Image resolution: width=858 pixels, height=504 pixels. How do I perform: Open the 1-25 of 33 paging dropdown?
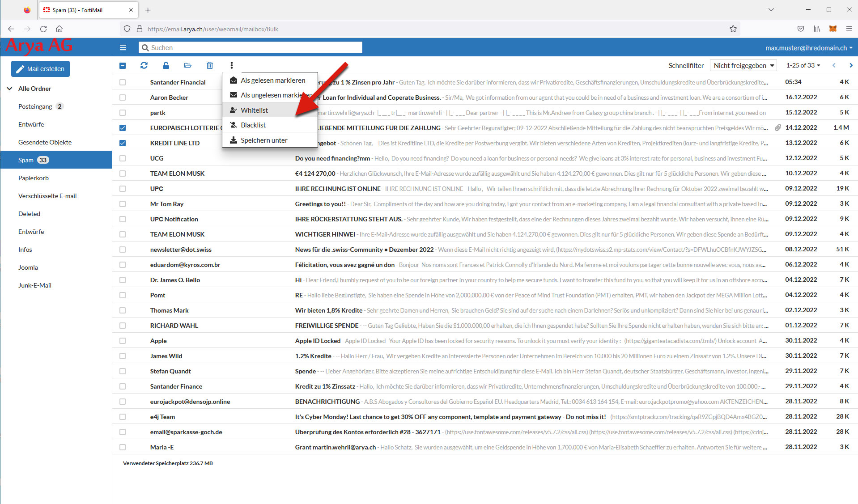pyautogui.click(x=803, y=65)
